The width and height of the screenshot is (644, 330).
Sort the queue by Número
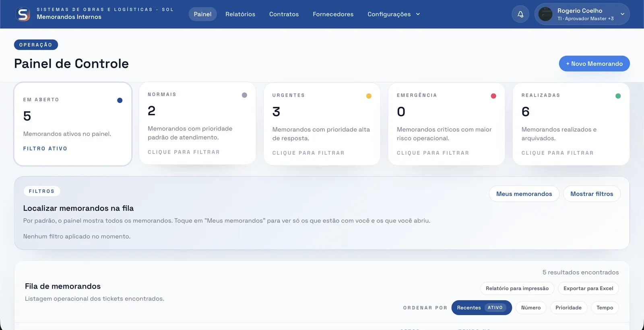pos(531,307)
